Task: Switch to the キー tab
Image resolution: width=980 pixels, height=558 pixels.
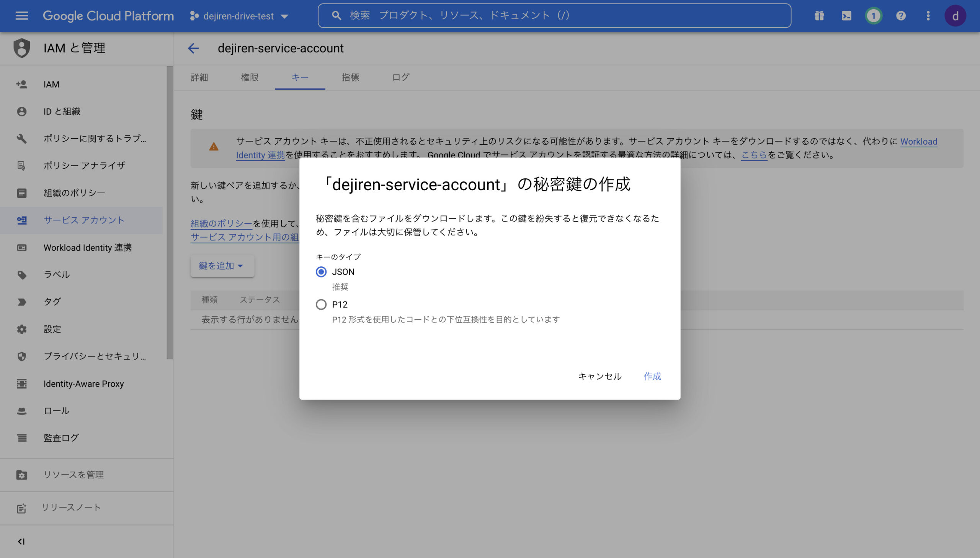Action: (300, 77)
